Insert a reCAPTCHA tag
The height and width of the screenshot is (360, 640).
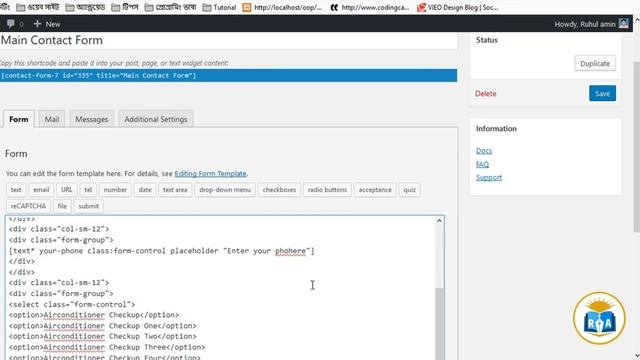28,206
